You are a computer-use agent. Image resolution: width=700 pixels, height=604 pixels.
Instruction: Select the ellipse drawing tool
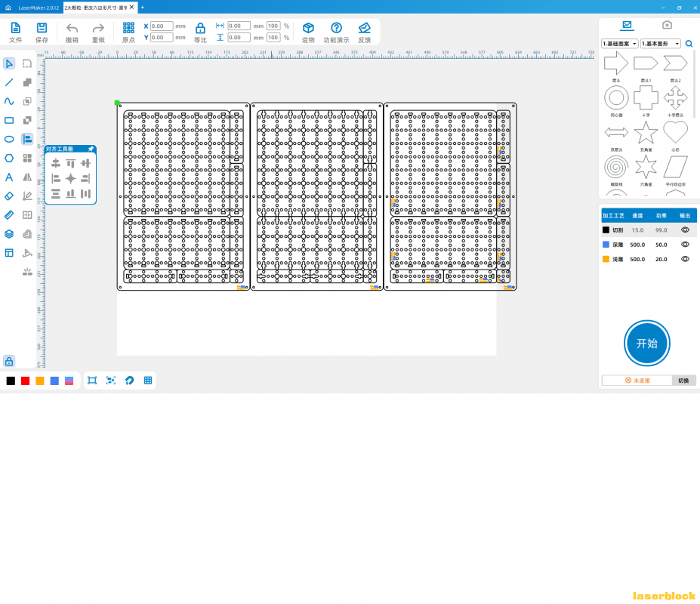pos(9,139)
